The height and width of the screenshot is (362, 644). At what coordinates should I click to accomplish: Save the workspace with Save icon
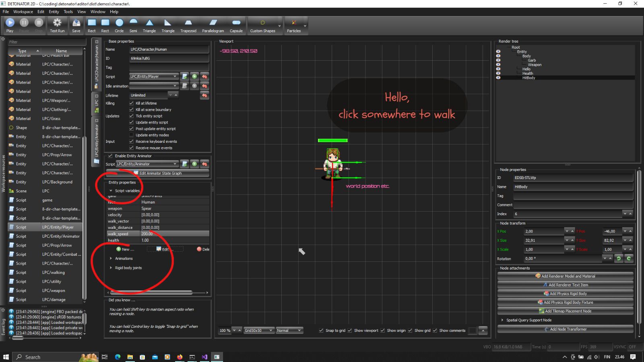click(x=76, y=25)
